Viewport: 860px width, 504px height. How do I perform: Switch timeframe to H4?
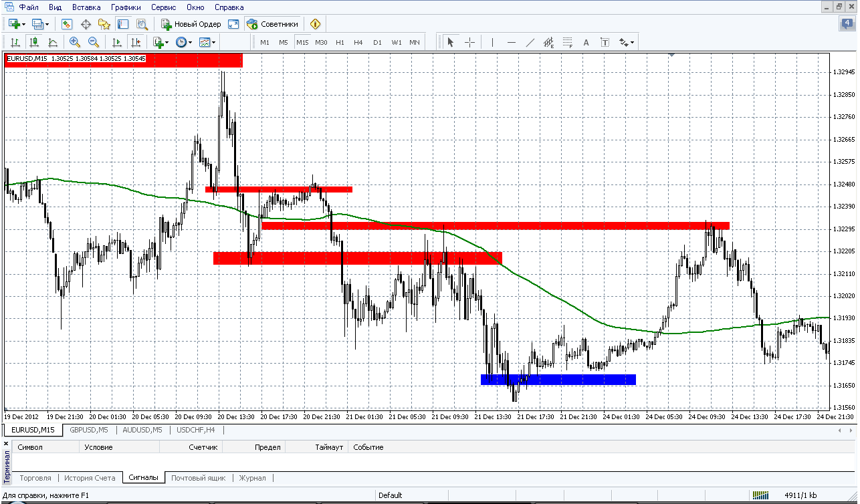tap(358, 42)
